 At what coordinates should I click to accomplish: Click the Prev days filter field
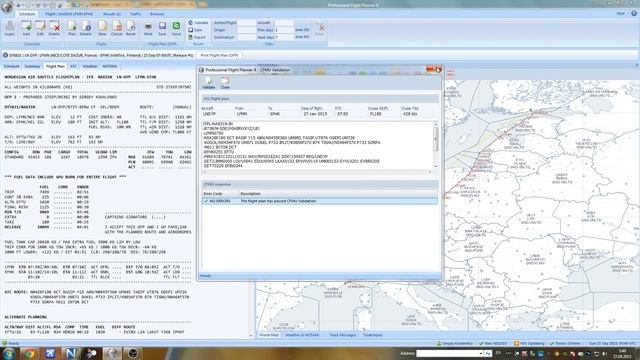pyautogui.click(x=284, y=30)
